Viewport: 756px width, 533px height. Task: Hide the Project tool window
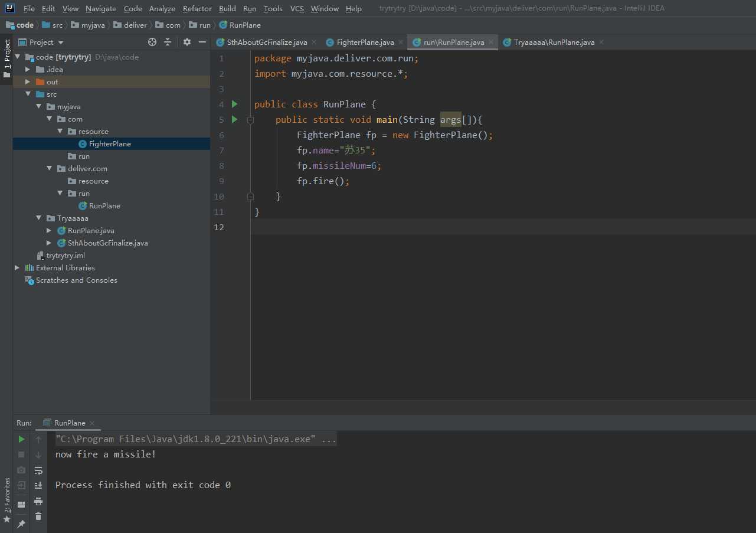(x=202, y=42)
